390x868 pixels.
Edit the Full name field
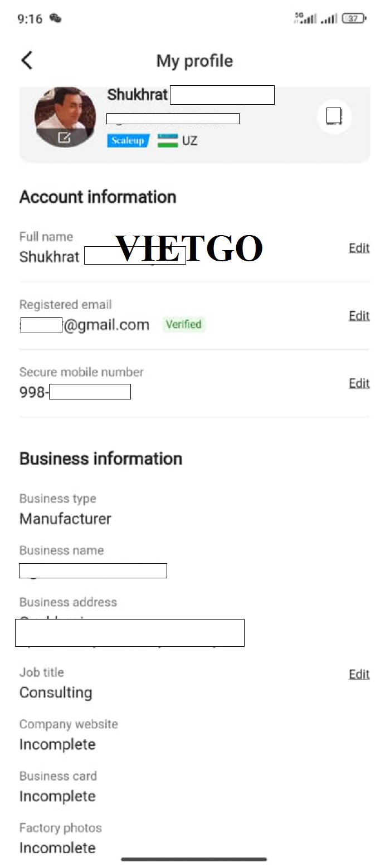point(359,248)
